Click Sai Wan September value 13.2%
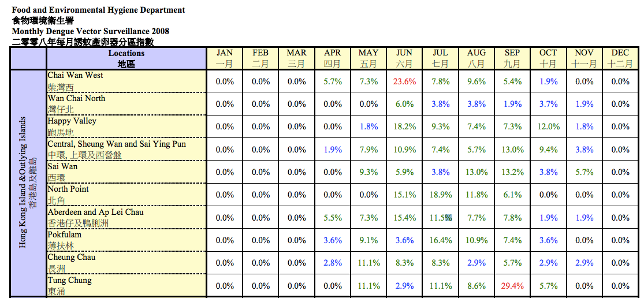 click(512, 172)
